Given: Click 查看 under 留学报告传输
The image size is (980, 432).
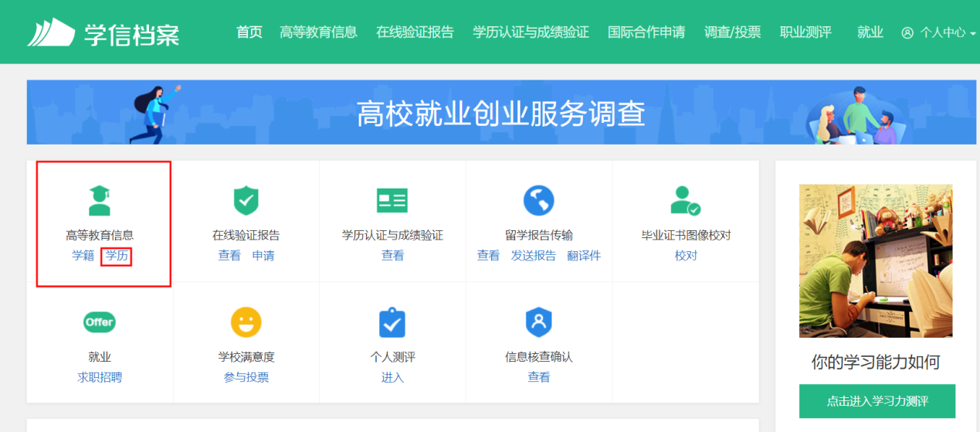Looking at the screenshot, I should tap(488, 256).
